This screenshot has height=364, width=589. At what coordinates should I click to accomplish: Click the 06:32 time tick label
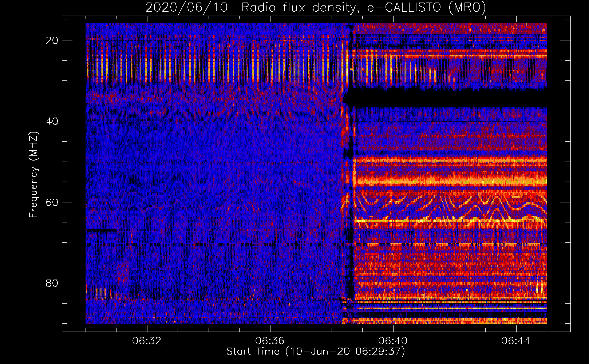tap(147, 341)
